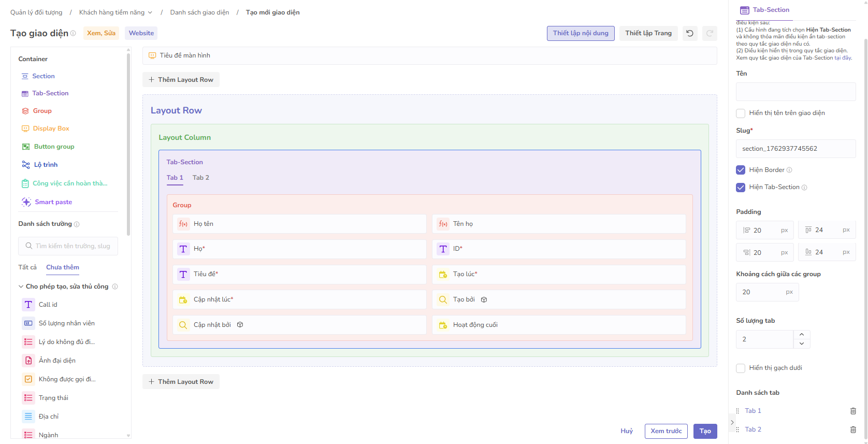Click trash icon beside Tab 2

(x=853, y=429)
